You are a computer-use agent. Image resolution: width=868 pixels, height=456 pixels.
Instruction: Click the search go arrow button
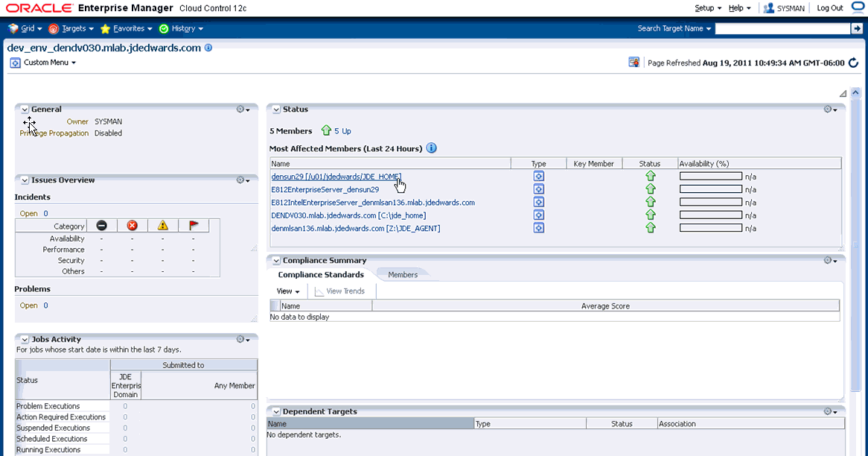(857, 28)
